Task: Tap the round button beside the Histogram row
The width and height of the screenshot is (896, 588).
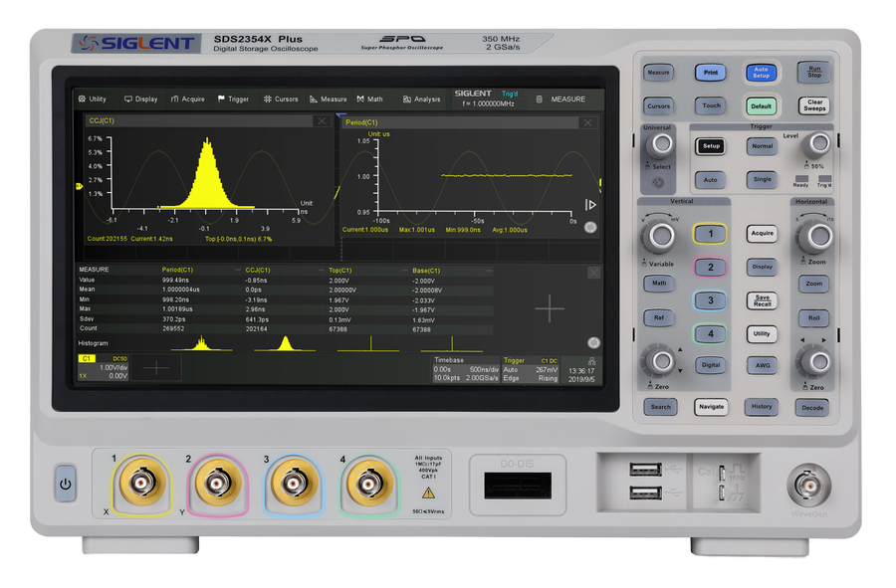Action: tap(593, 342)
